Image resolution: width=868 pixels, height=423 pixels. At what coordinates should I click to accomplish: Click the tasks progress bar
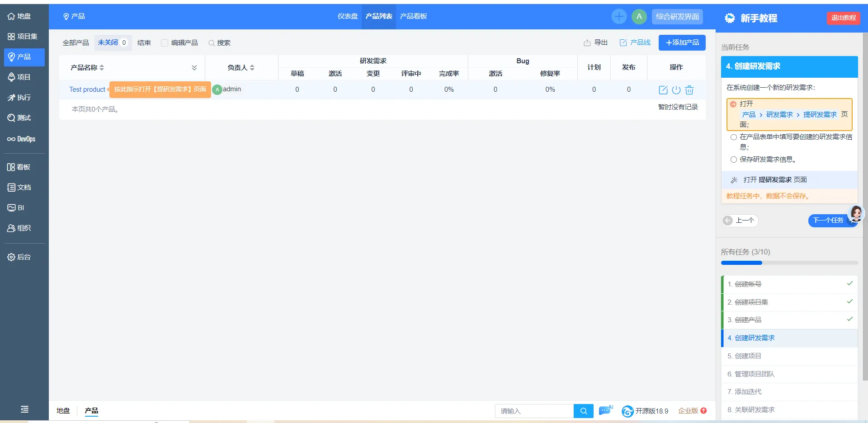pos(789,263)
